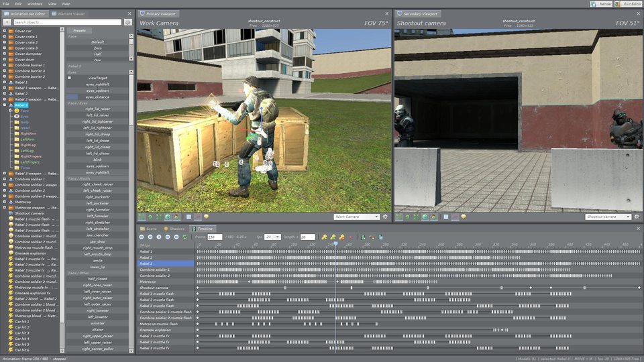Click the yellow speech bubble icon in the secondary viewport
644x362 pixels.
pos(464,217)
